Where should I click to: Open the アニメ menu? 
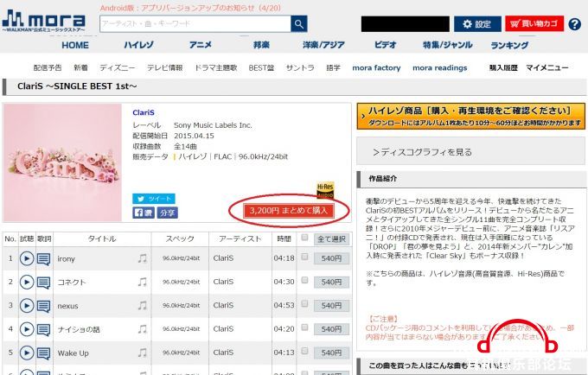click(x=201, y=45)
